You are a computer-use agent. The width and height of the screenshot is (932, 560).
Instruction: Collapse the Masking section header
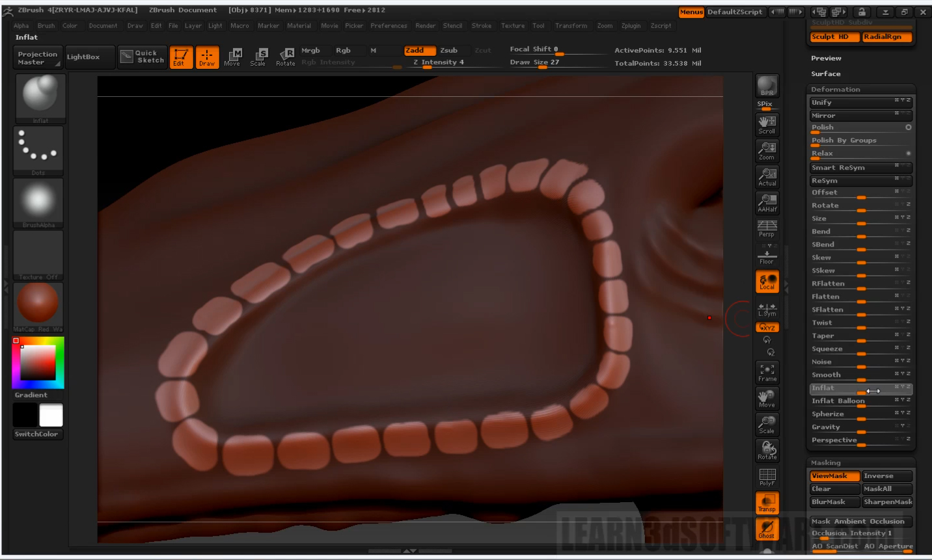click(x=826, y=463)
